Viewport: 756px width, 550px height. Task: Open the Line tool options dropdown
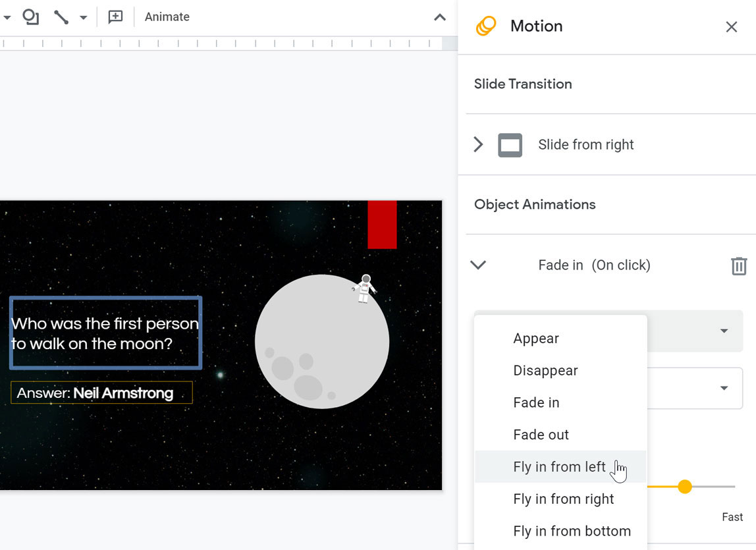point(82,17)
